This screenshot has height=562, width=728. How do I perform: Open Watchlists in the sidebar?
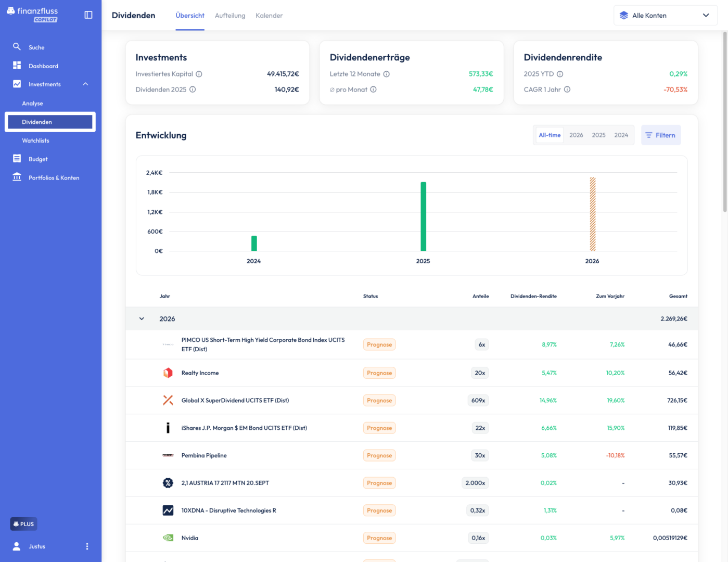click(x=35, y=140)
